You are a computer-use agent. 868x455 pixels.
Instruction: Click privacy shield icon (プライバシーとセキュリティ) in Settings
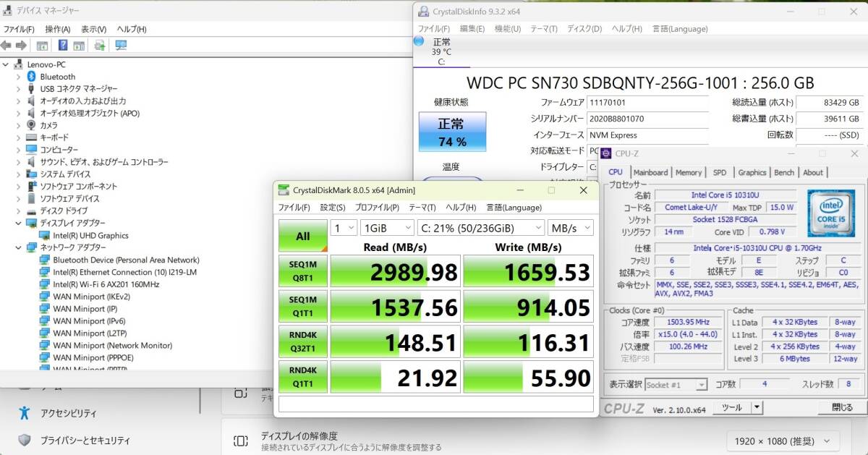pyautogui.click(x=25, y=440)
